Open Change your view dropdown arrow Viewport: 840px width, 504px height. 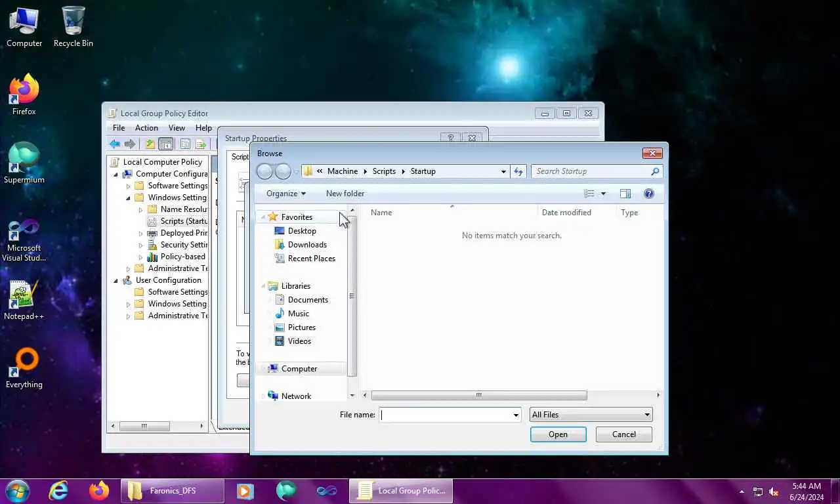(603, 194)
